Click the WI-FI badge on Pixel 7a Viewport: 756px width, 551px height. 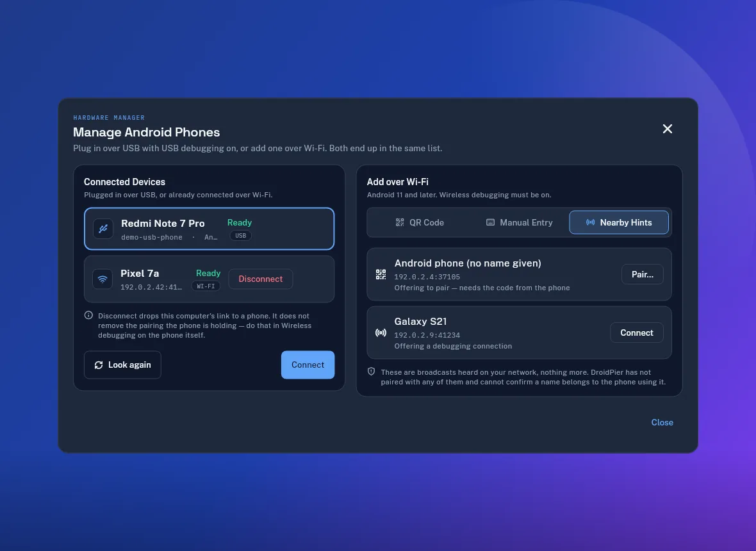[206, 286]
